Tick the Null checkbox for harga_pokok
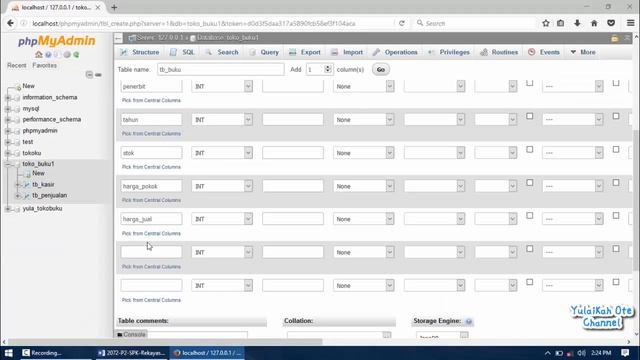 [529, 182]
